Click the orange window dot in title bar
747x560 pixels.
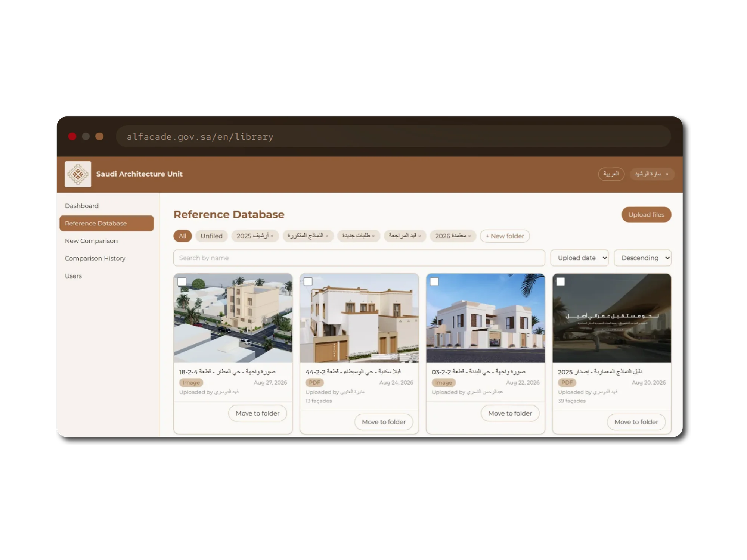tap(99, 136)
